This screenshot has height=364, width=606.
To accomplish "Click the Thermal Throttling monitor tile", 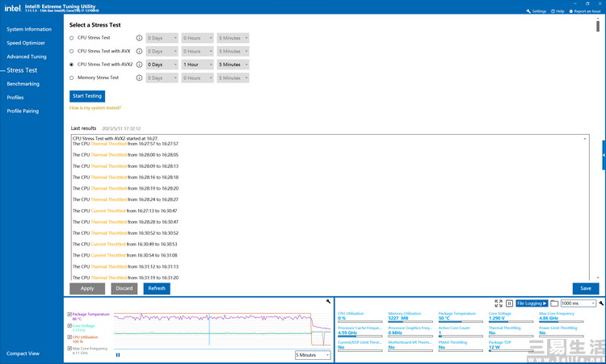I will pyautogui.click(x=511, y=331).
